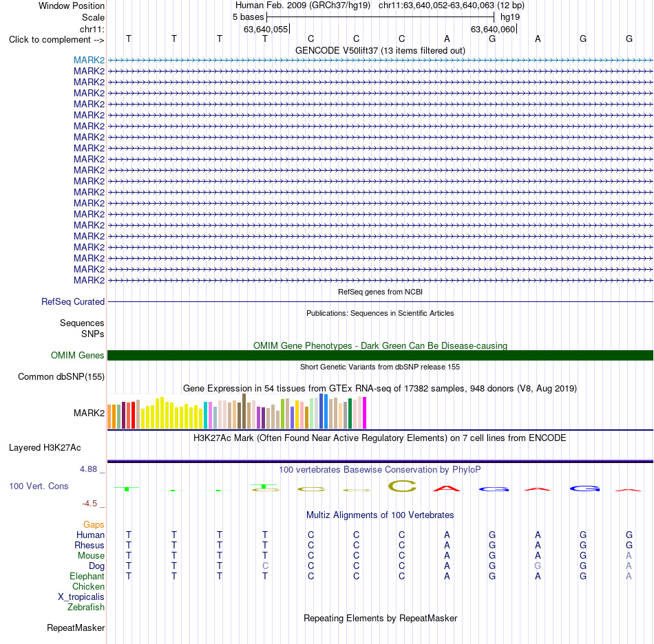Select the 5 bases scale bar
This screenshot has height=644, width=654.
click(380, 17)
